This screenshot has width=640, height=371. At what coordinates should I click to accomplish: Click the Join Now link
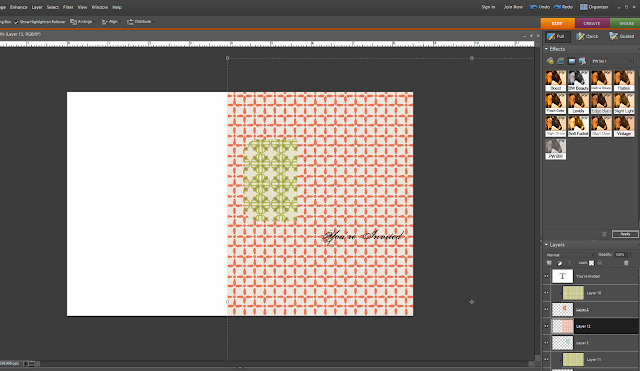click(x=513, y=7)
